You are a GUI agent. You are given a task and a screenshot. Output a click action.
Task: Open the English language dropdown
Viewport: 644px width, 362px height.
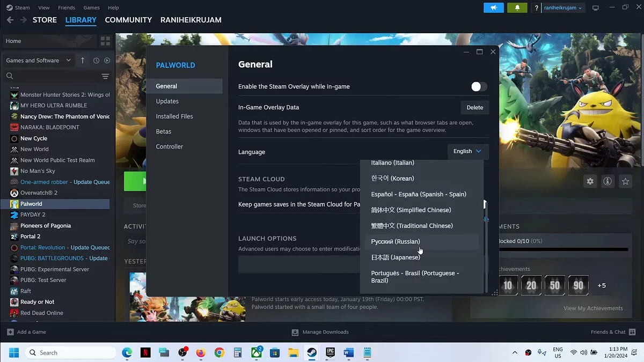click(467, 152)
